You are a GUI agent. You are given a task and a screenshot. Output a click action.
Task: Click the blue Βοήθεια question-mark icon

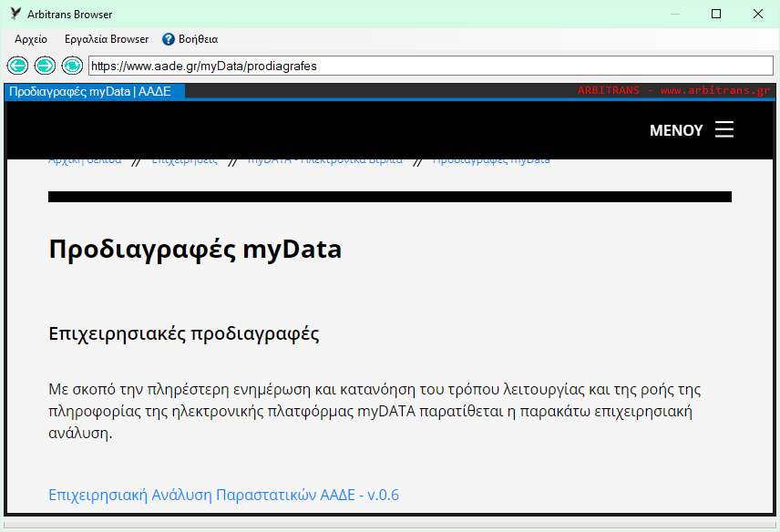169,39
